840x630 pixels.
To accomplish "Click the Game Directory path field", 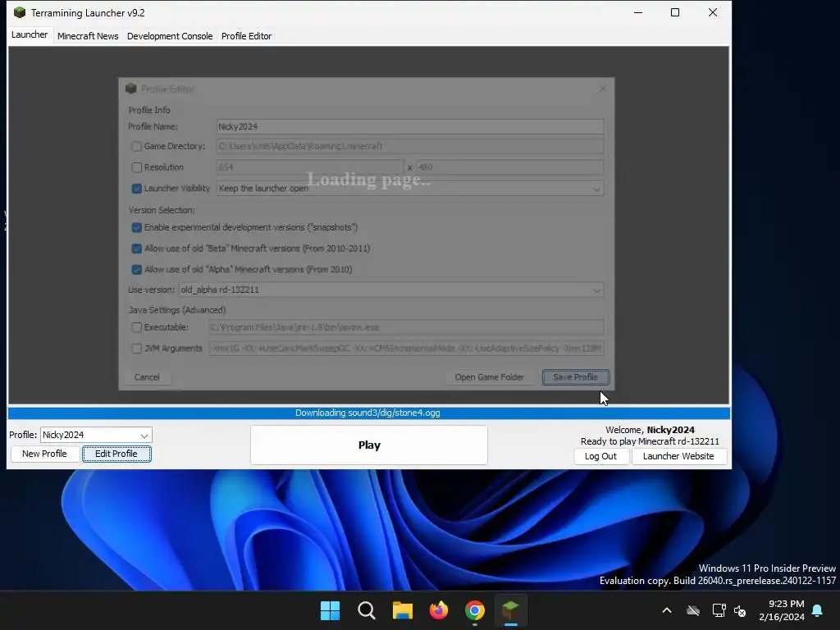I will 410,146.
